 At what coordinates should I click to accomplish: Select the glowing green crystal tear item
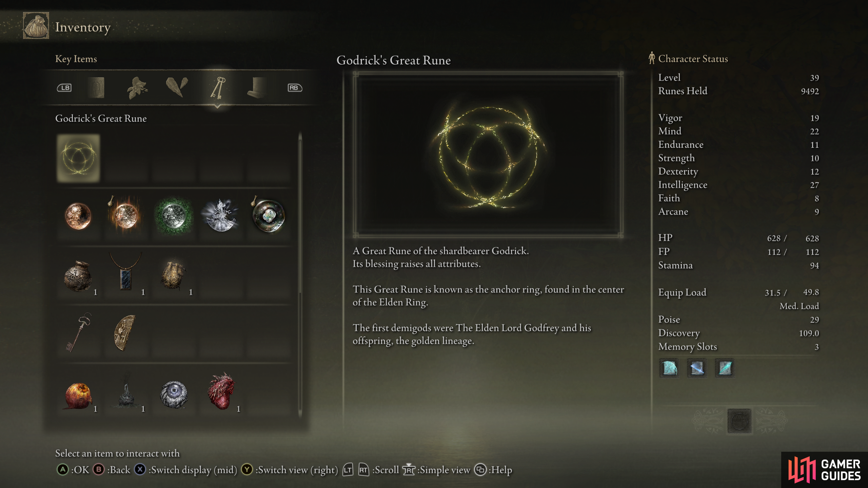[174, 216]
